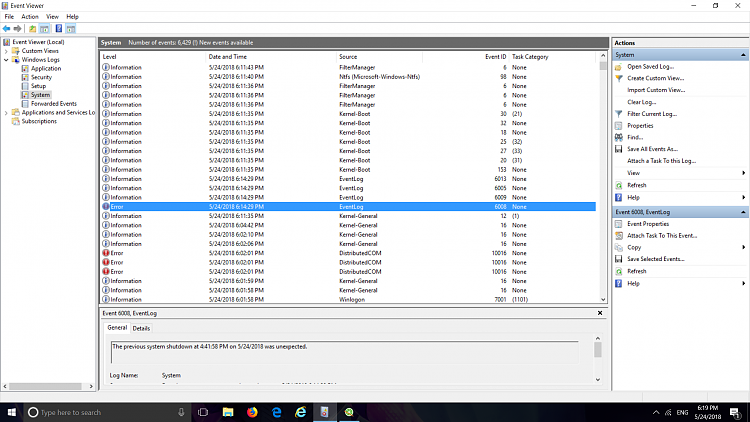Select the EventLog event 6013 row
Screen dimensions: 750x422
[348, 179]
